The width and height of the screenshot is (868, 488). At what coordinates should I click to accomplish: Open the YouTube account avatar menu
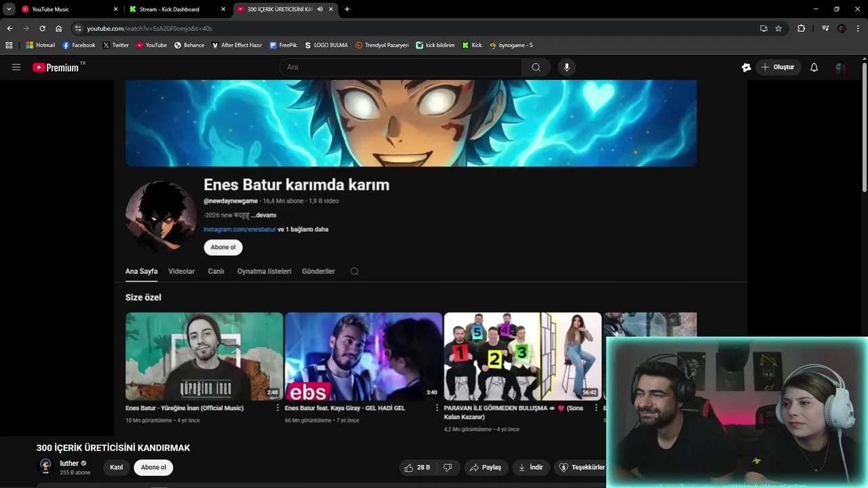point(841,67)
